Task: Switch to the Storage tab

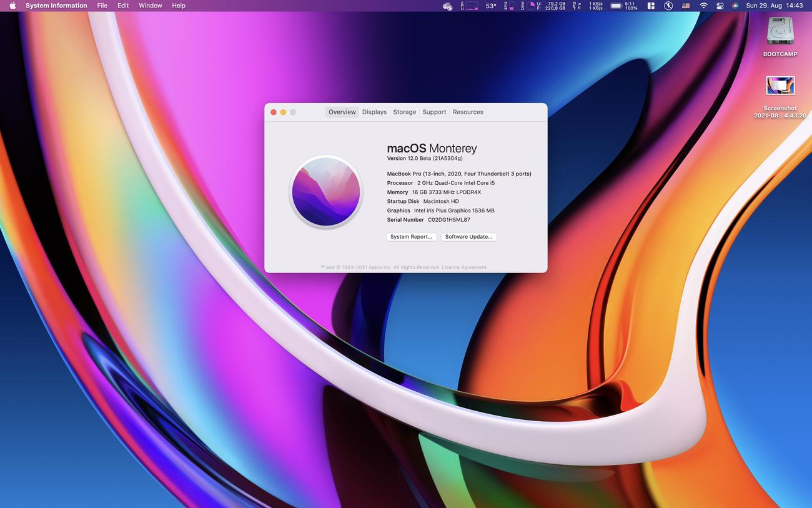Action: tap(404, 112)
